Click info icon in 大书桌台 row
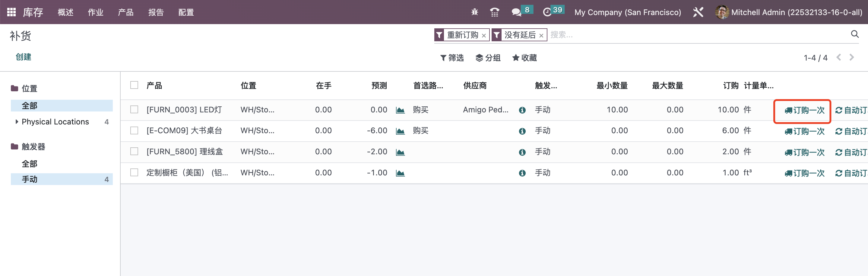The height and width of the screenshot is (276, 868). [522, 131]
